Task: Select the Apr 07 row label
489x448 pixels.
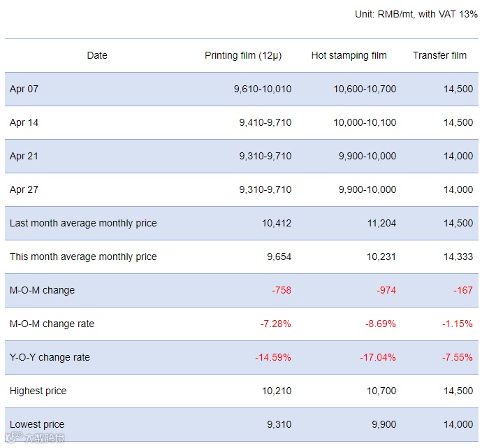Action: (24, 89)
